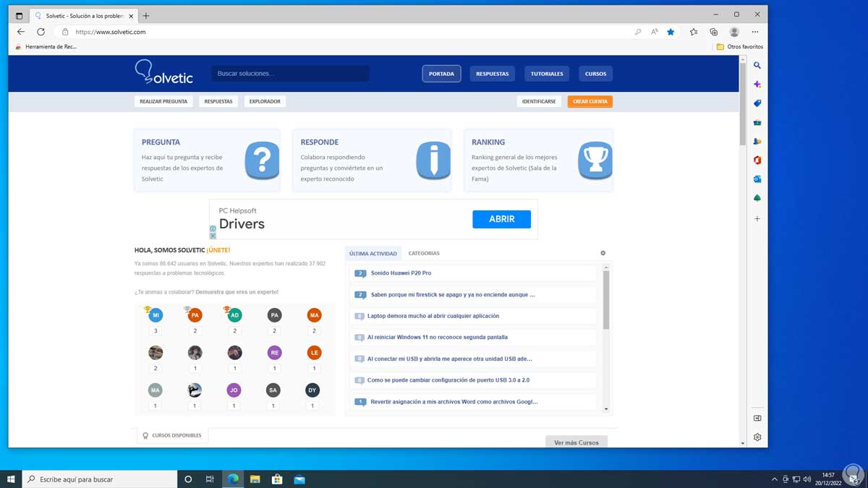The image size is (868, 488).
Task: Open the Windows Start menu
Action: point(11,479)
